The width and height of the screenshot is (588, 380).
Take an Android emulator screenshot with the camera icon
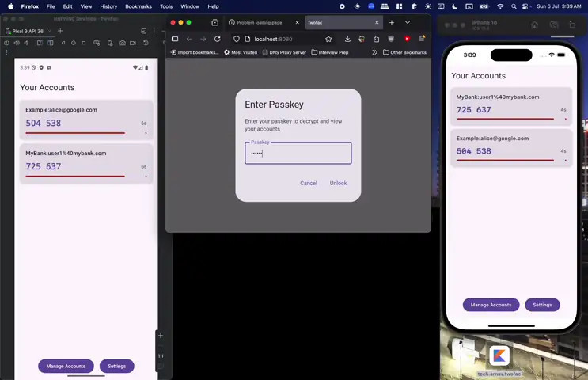(123, 43)
